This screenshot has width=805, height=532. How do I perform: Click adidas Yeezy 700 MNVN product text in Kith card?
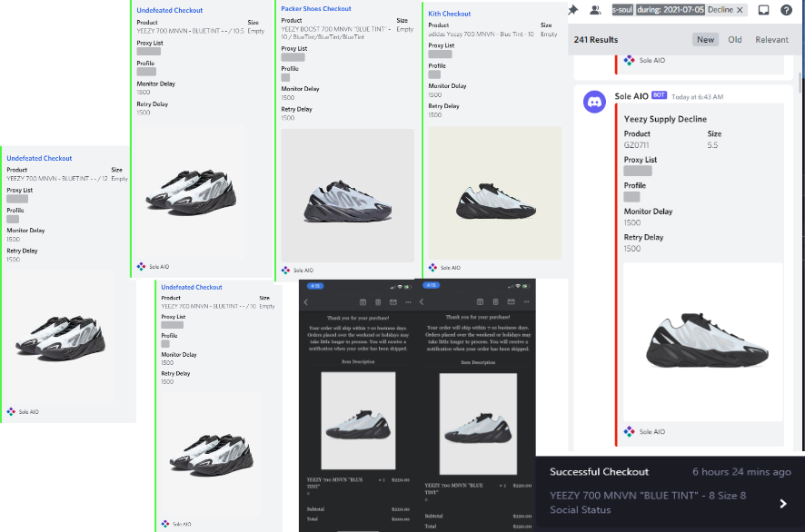click(481, 34)
